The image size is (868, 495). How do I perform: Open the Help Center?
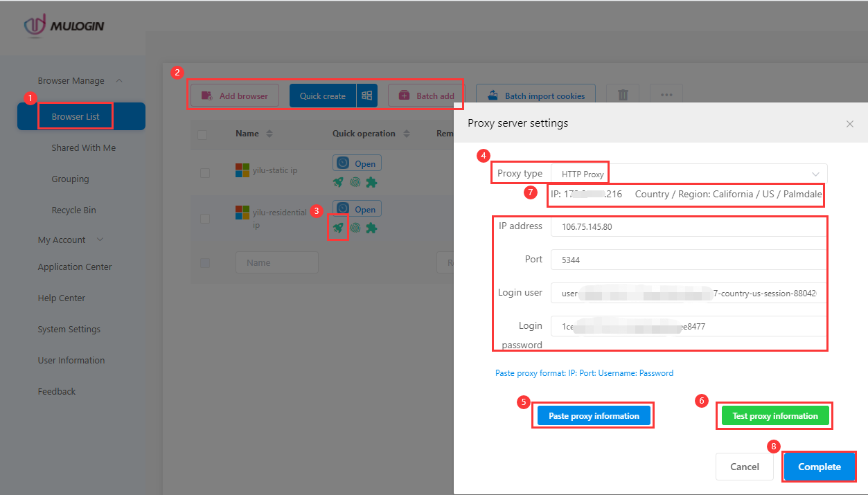(x=62, y=298)
